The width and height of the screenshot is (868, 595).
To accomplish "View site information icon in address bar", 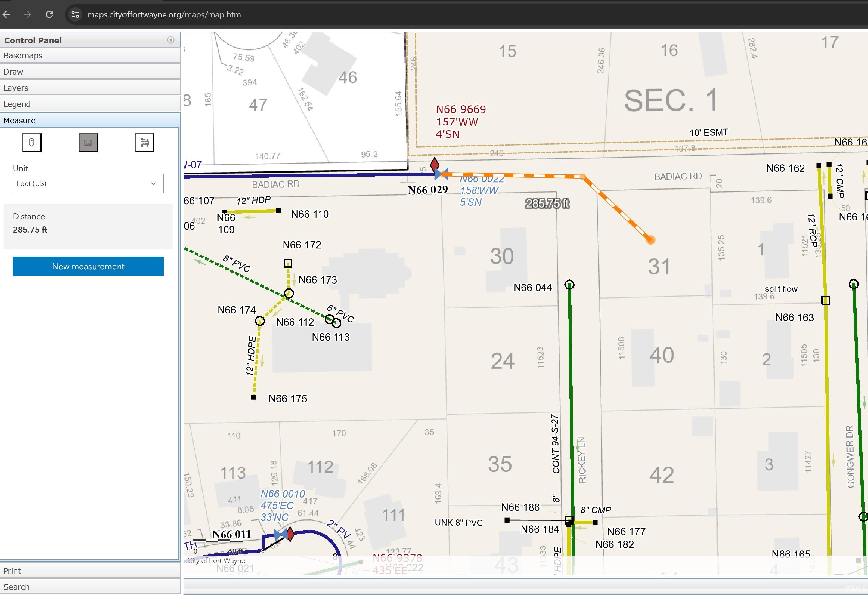I will (75, 14).
